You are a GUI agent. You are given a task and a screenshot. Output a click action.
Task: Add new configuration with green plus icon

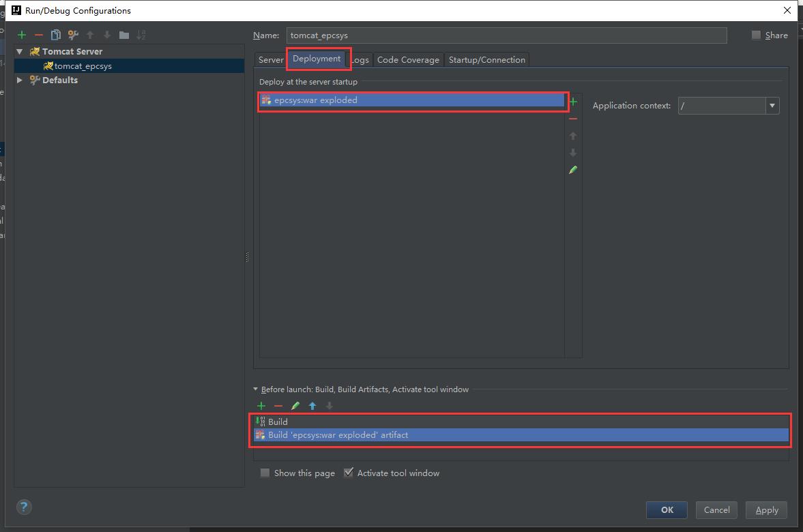[x=22, y=35]
